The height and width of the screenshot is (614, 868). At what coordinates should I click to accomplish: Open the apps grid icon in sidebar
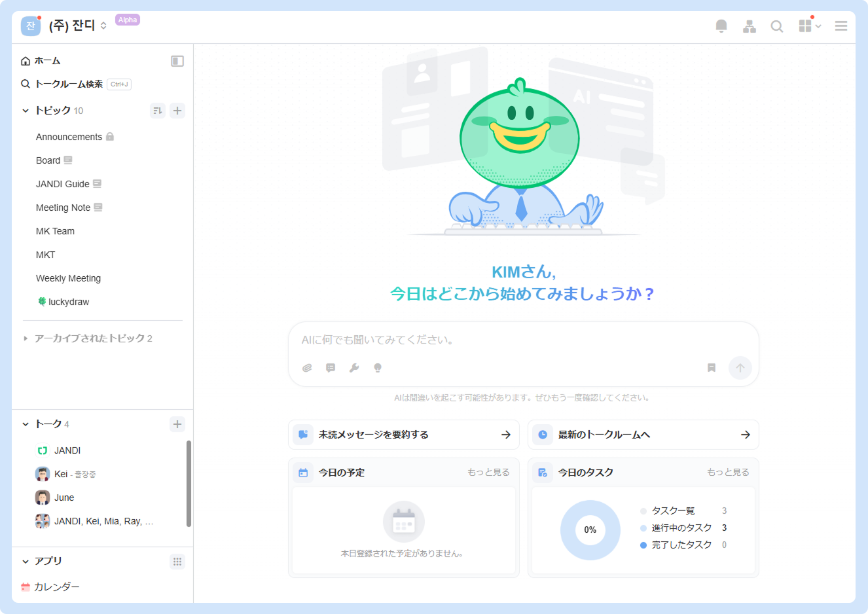click(x=177, y=562)
